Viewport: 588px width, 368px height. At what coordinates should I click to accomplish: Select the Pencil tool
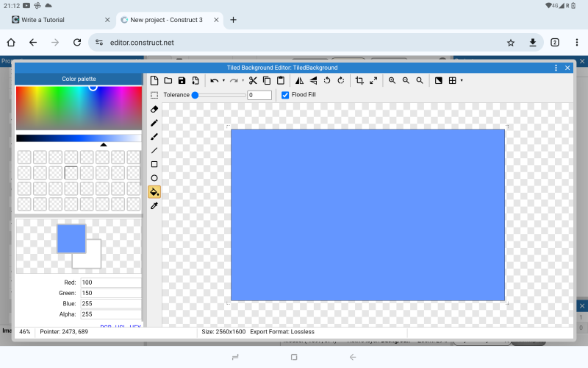coord(154,123)
